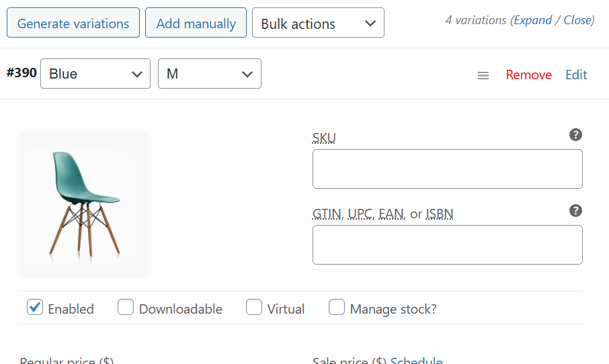Enable the Manage stock checkbox

(337, 308)
